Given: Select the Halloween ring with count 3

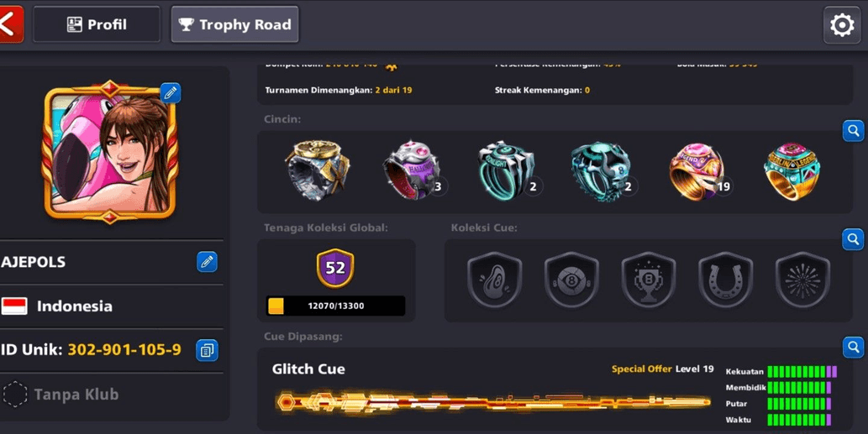Looking at the screenshot, I should [x=413, y=170].
